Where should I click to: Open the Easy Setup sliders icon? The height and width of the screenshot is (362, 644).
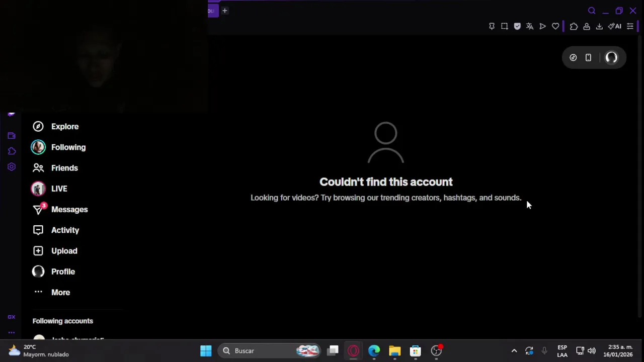pyautogui.click(x=630, y=26)
